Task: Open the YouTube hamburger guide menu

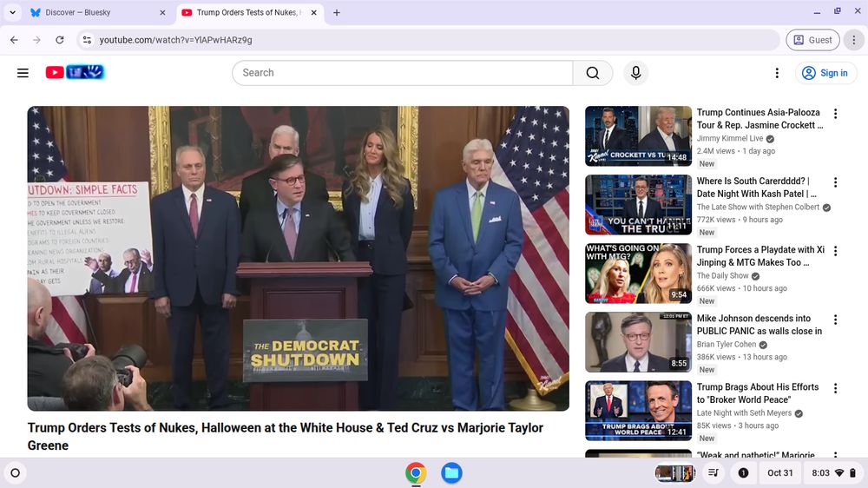Action: [23, 73]
